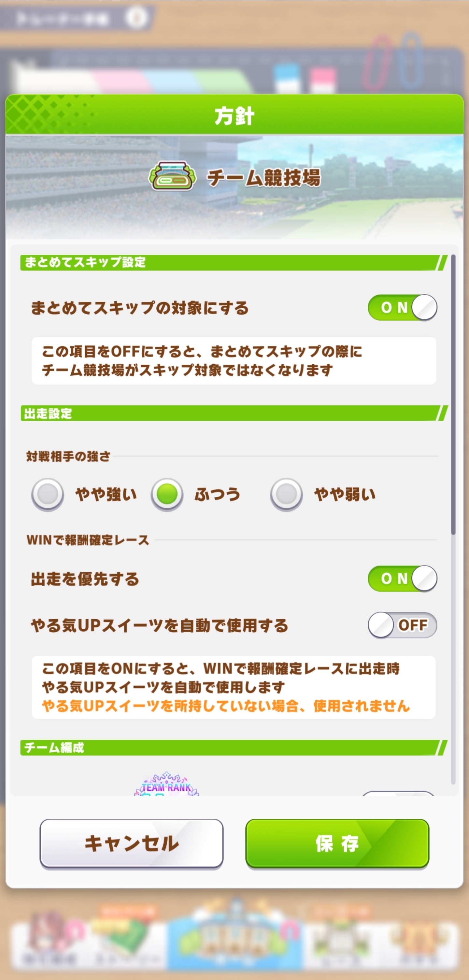Viewport: 469px width, 980px height.
Task: Tap the 対戦相手の強さ subsection label
Action: point(68,456)
